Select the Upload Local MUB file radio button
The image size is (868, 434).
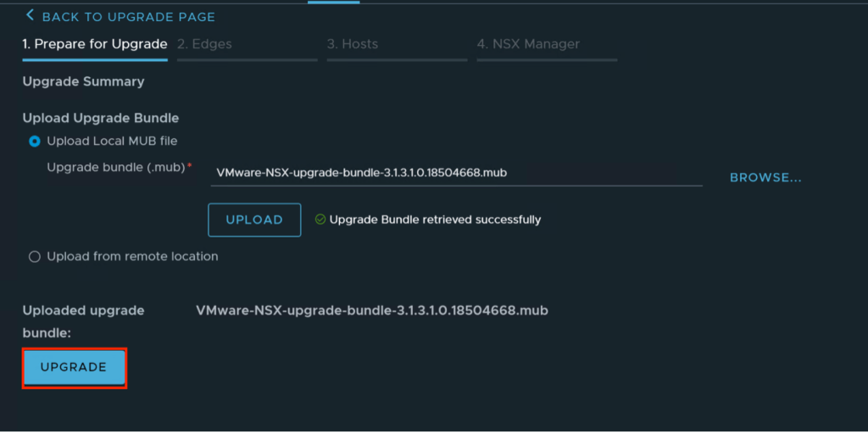pyautogui.click(x=35, y=142)
